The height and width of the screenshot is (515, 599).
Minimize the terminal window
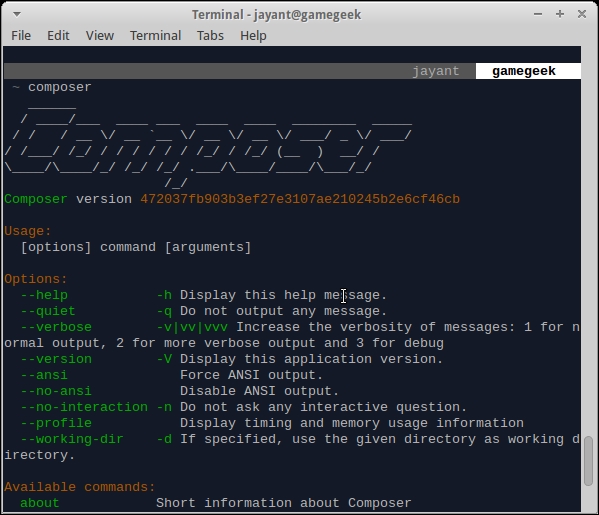pyautogui.click(x=538, y=14)
